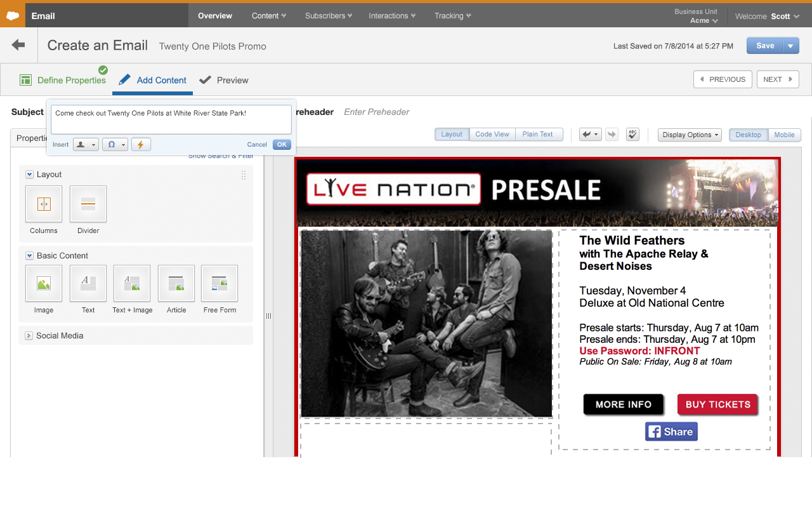This screenshot has height=508, width=812.
Task: Click the redo arrow icon
Action: 612,135
